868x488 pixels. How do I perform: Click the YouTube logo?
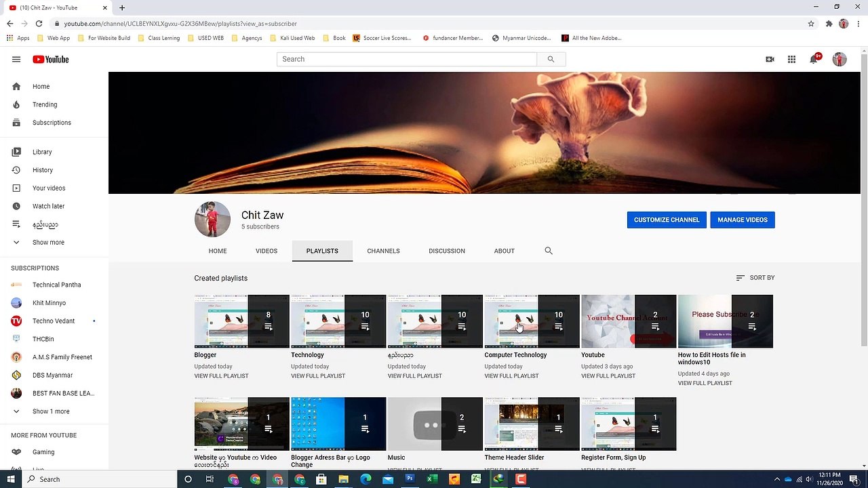[x=51, y=59]
